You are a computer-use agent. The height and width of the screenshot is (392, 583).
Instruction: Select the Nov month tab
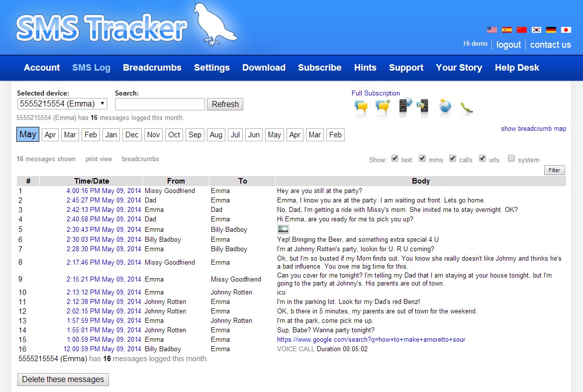153,135
